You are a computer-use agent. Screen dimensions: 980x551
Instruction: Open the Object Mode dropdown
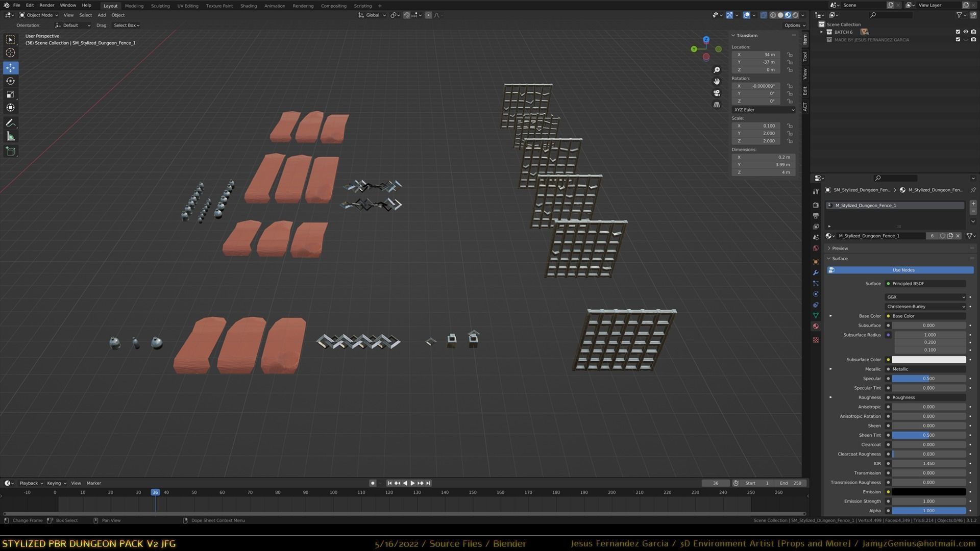pos(39,15)
